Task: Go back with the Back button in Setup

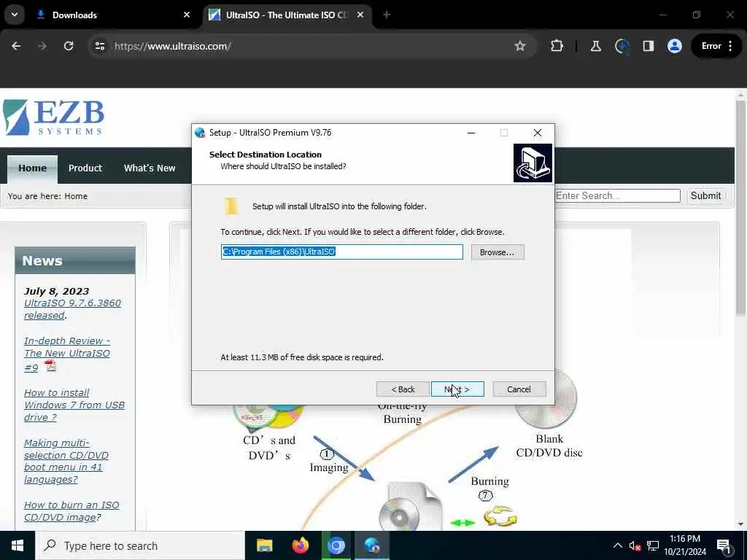Action: pyautogui.click(x=403, y=389)
